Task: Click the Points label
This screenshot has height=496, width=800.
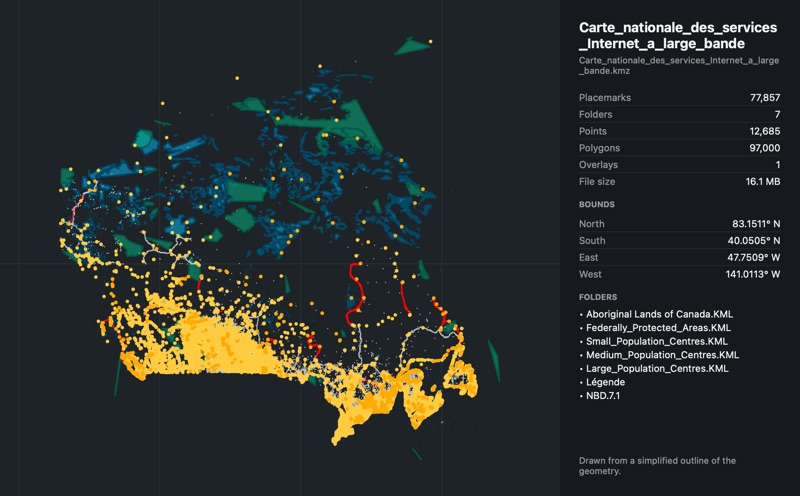Action: point(592,131)
